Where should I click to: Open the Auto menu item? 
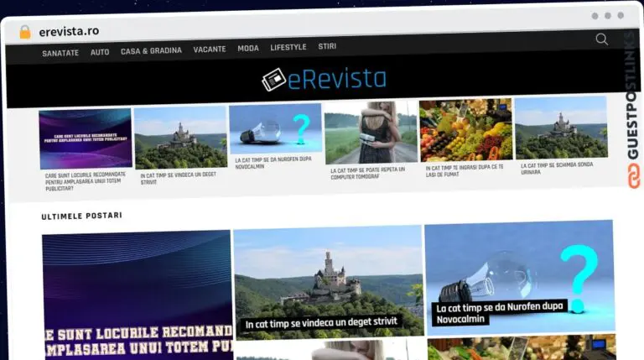100,52
